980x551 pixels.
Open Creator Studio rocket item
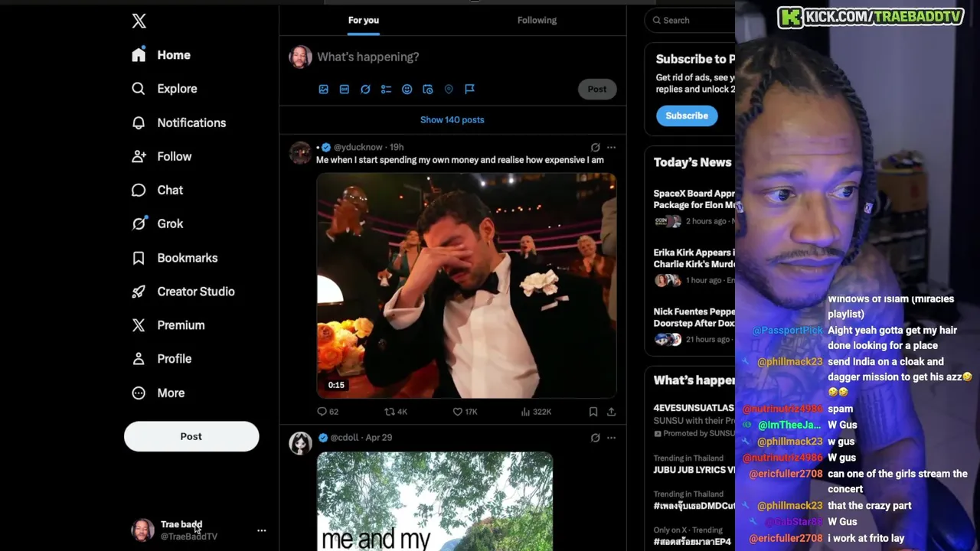pos(183,292)
